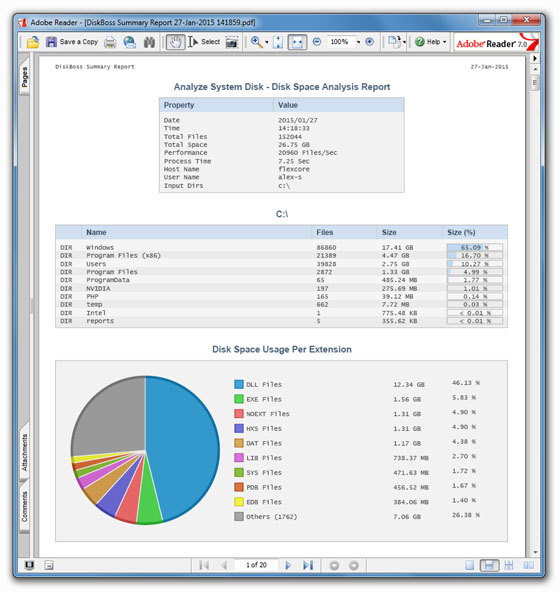This screenshot has width=560, height=593.
Task: Click the rotate pages icon
Action: pyautogui.click(x=394, y=42)
